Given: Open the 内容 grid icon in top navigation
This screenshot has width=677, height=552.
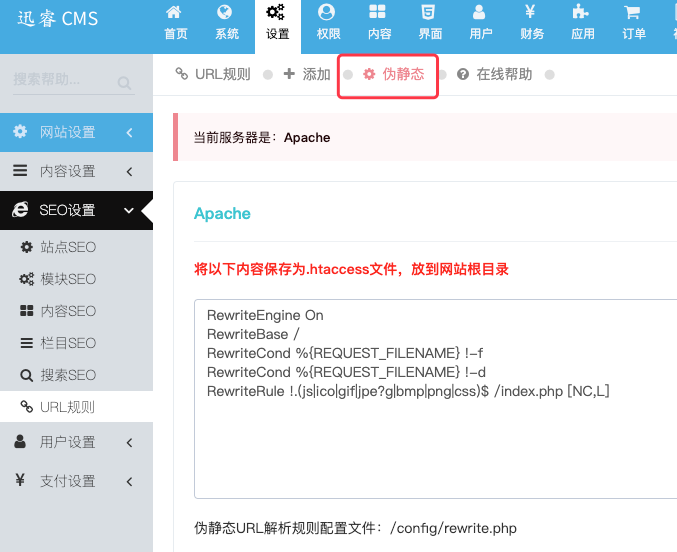Looking at the screenshot, I should tap(377, 12).
